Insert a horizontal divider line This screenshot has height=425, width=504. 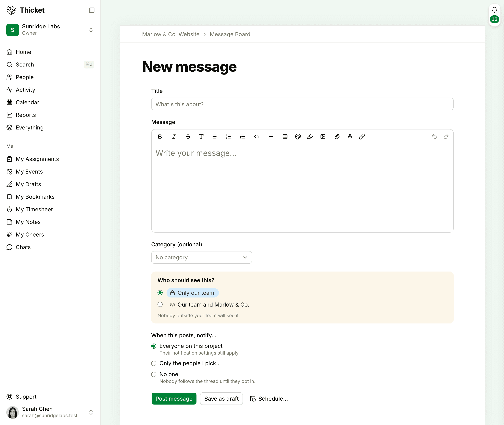tap(271, 137)
